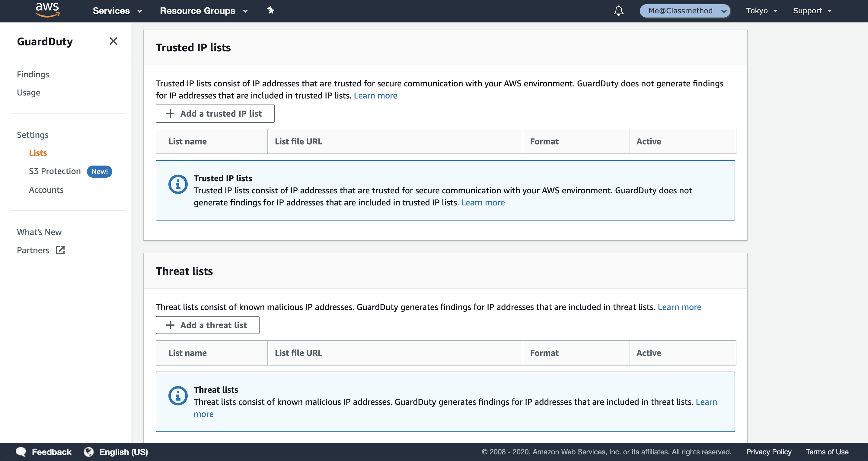Click the GuardDuty sidebar title

(45, 41)
